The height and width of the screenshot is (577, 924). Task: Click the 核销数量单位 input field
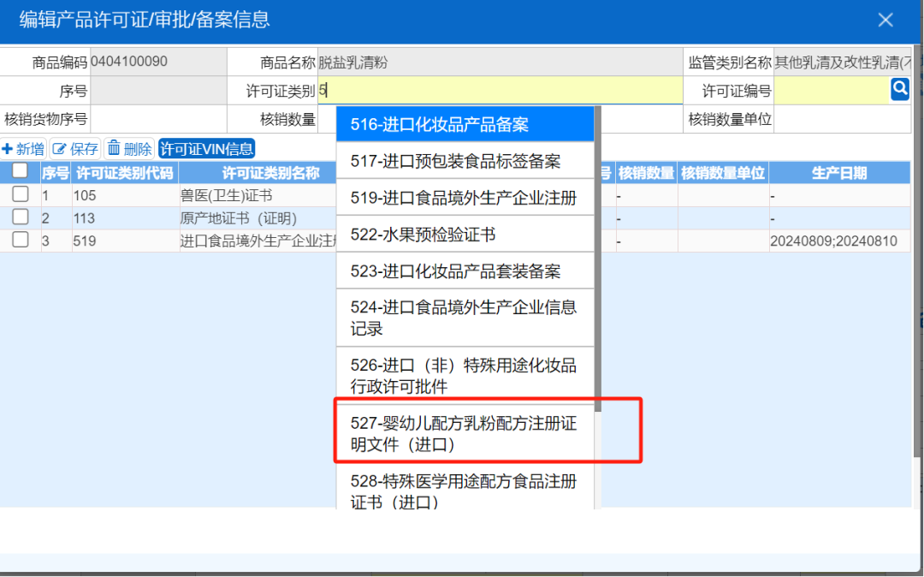tap(842, 120)
